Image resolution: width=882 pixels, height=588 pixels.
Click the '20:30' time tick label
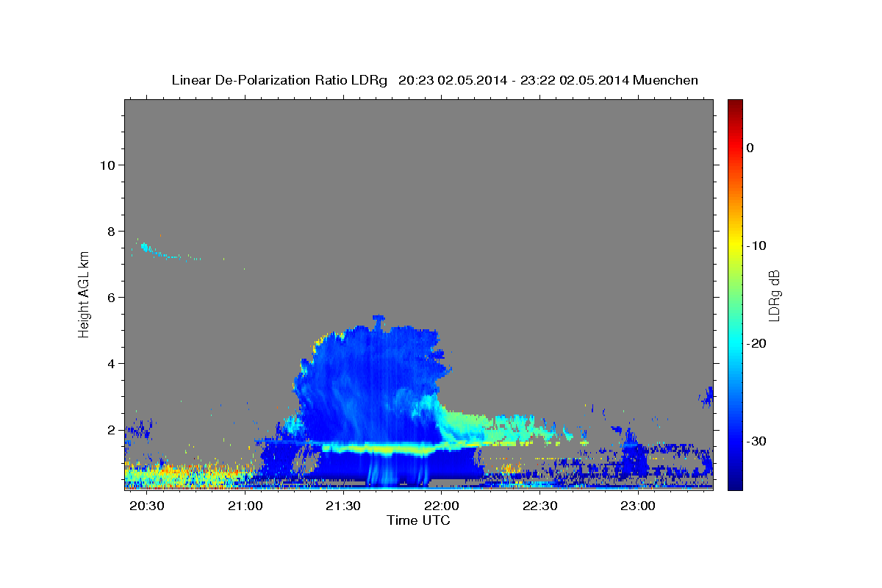[147, 506]
